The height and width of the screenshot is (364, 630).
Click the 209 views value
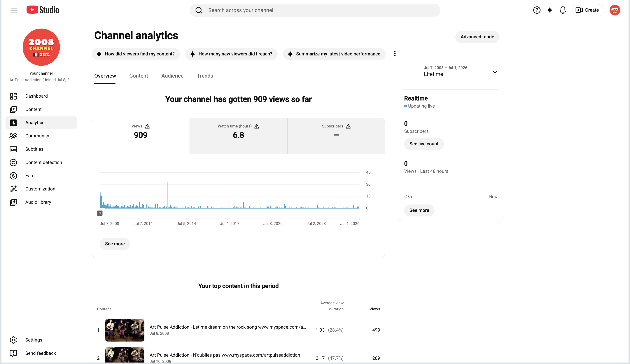pos(376,358)
